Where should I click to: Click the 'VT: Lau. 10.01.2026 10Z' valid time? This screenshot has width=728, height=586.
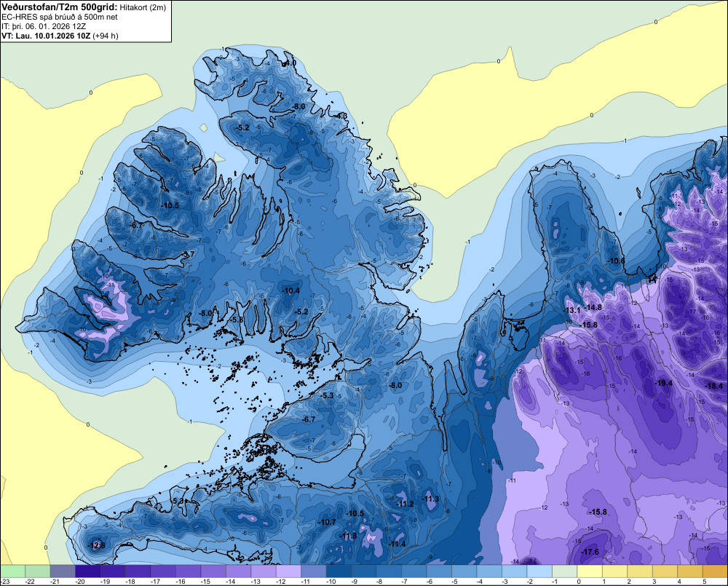point(45,36)
